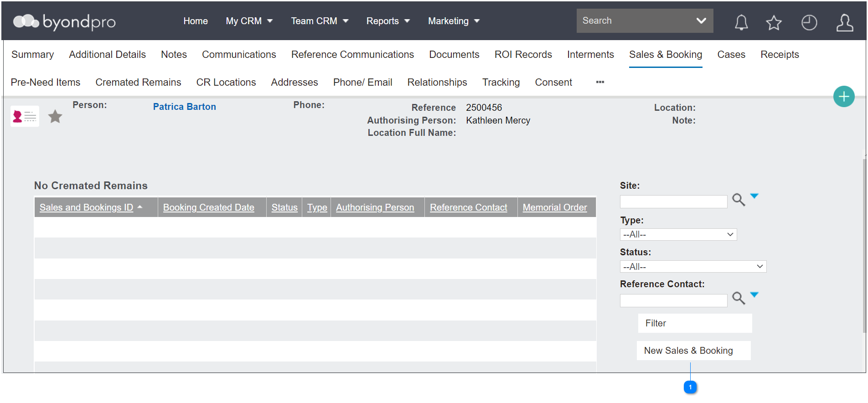Image resolution: width=868 pixels, height=403 pixels.
Task: Open the Type dropdown
Action: click(678, 234)
